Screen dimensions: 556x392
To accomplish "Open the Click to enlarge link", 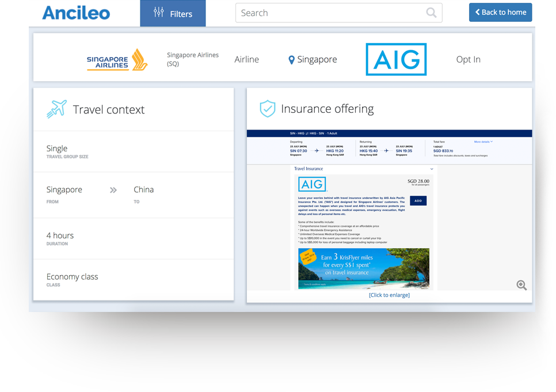I will point(389,295).
